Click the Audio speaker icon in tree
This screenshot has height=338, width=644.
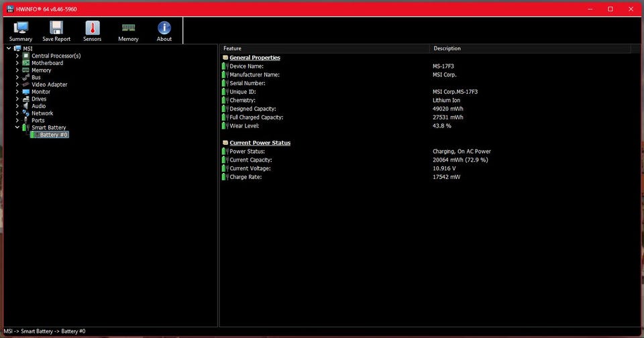coord(26,106)
